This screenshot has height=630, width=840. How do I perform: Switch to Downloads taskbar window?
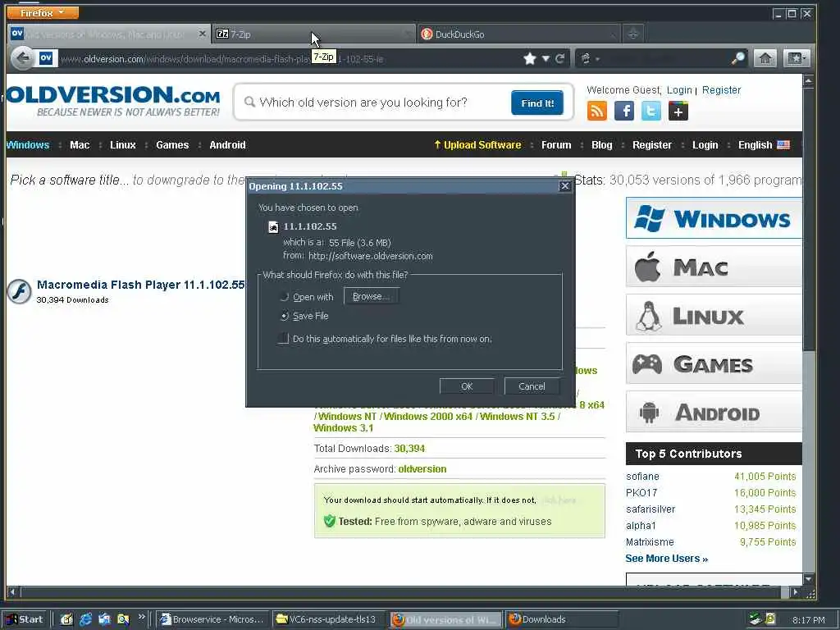point(561,619)
